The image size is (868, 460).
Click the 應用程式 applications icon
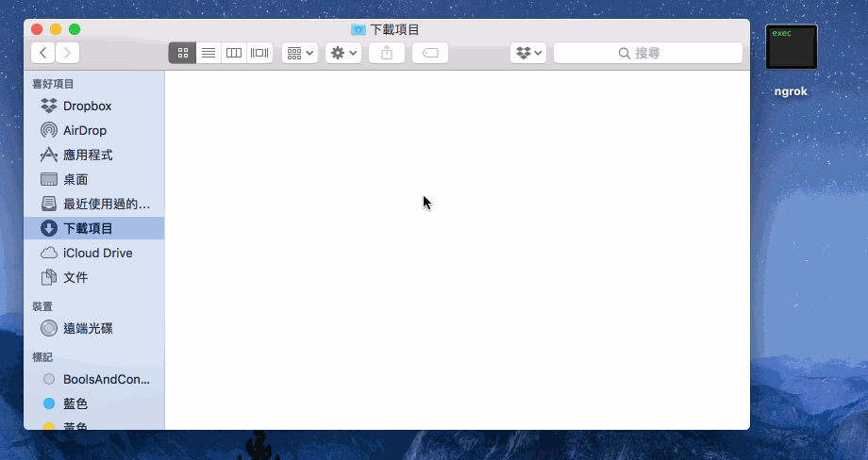pyautogui.click(x=49, y=155)
